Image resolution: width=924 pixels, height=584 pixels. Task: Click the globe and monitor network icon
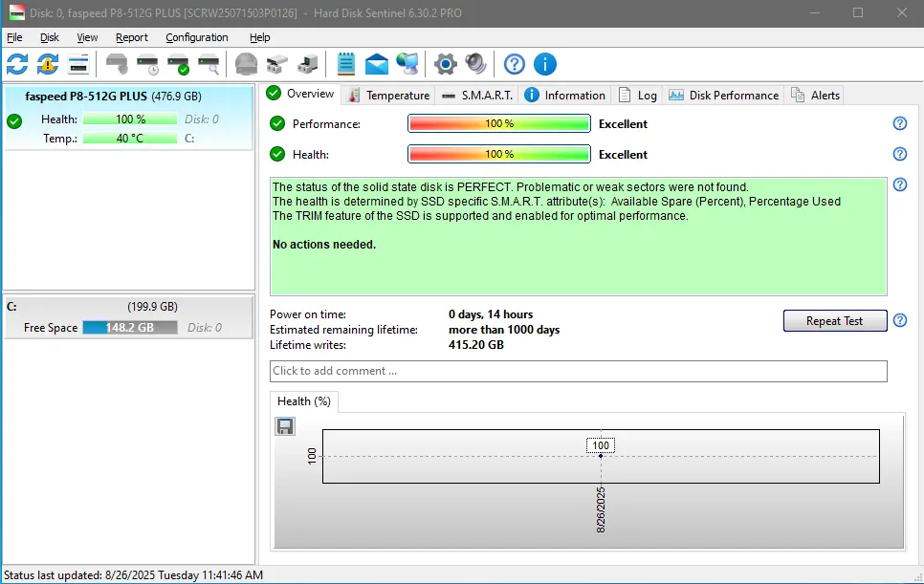[407, 64]
